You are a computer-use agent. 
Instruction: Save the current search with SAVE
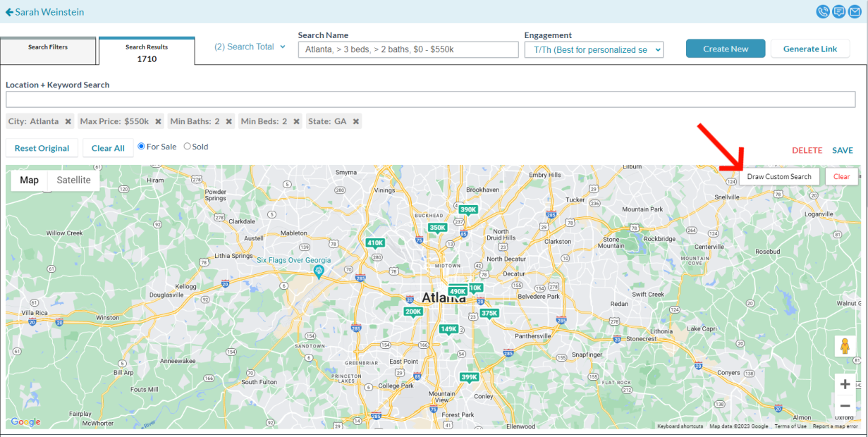click(843, 150)
